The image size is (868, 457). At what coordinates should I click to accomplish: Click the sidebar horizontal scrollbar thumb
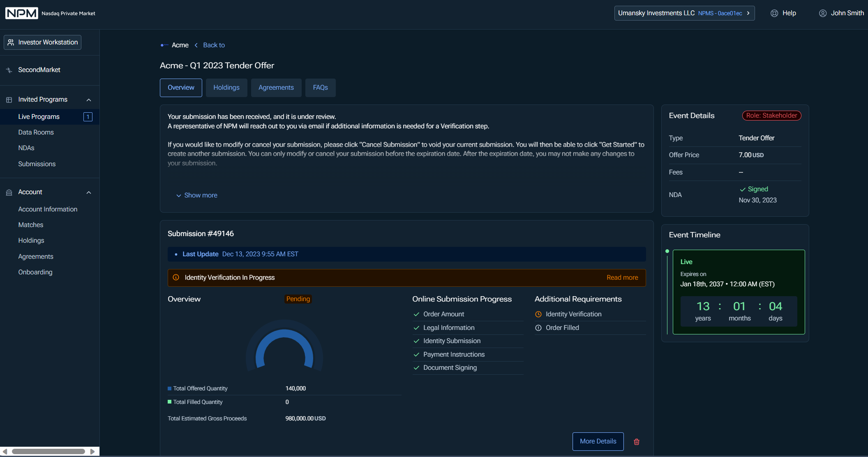[48, 452]
